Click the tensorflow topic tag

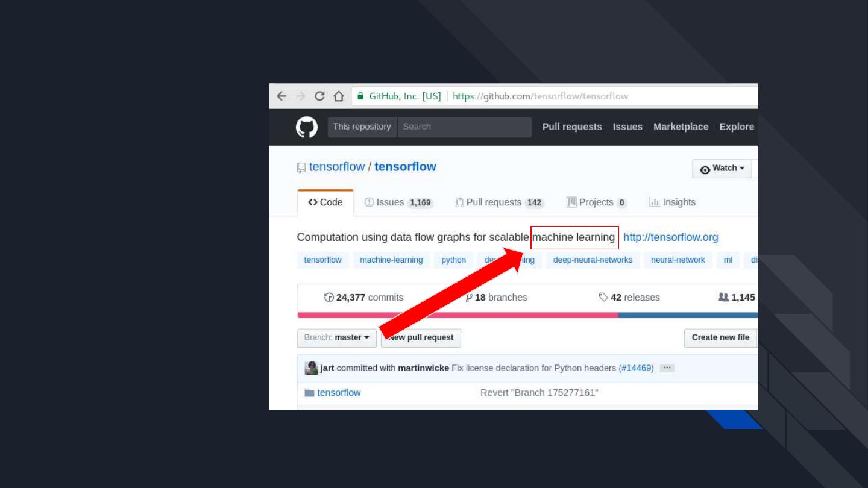322,260
